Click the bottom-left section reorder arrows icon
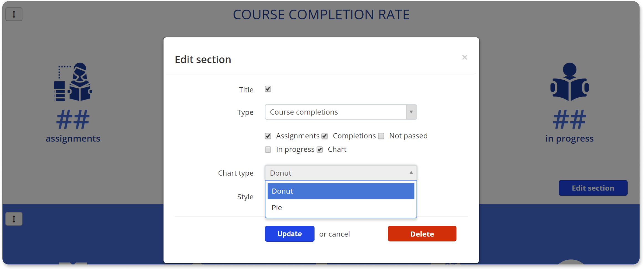 click(14, 218)
